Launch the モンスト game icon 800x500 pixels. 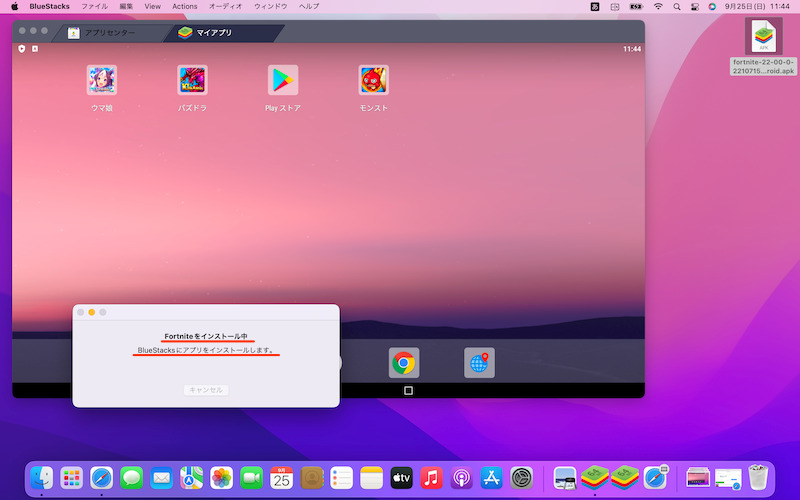tap(373, 80)
